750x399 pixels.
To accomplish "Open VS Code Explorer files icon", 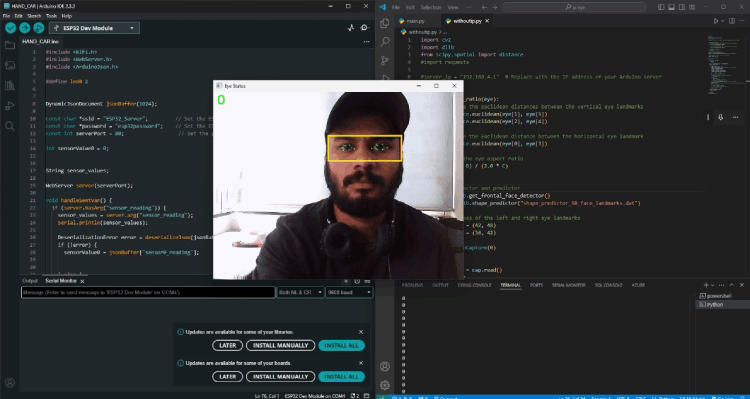I will tap(385, 23).
